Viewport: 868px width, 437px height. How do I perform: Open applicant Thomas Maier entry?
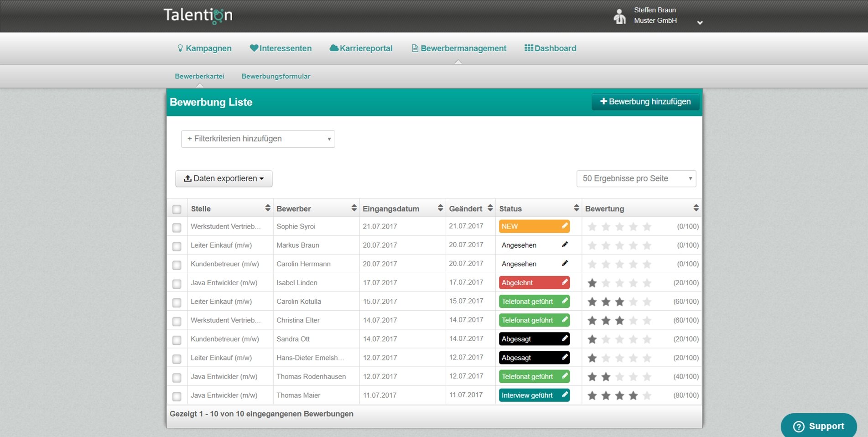(298, 395)
